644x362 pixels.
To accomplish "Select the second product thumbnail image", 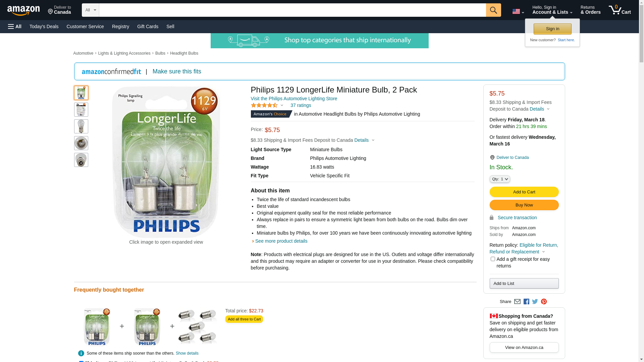I will (x=81, y=110).
